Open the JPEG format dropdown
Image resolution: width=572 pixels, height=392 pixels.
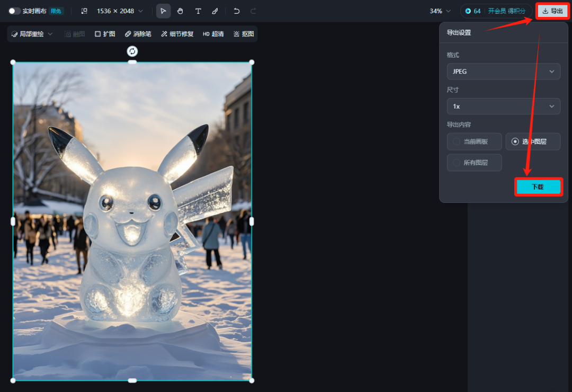[x=503, y=72]
